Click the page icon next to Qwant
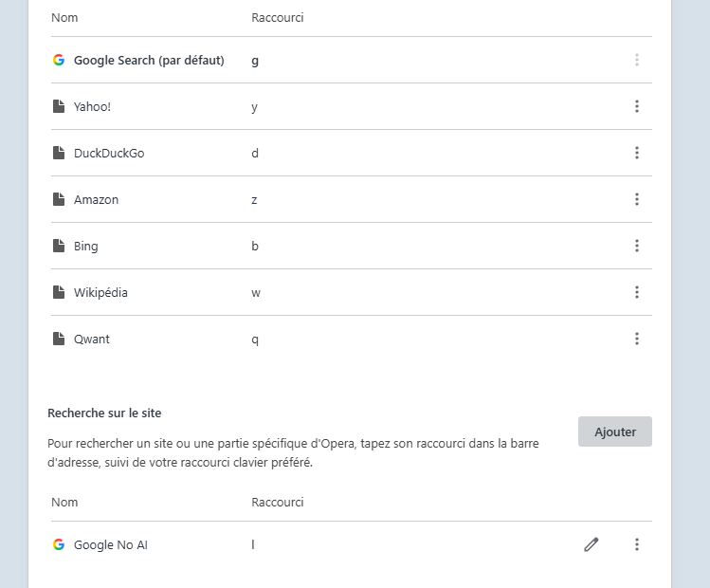Viewport: 710px width, 588px height. (x=59, y=339)
